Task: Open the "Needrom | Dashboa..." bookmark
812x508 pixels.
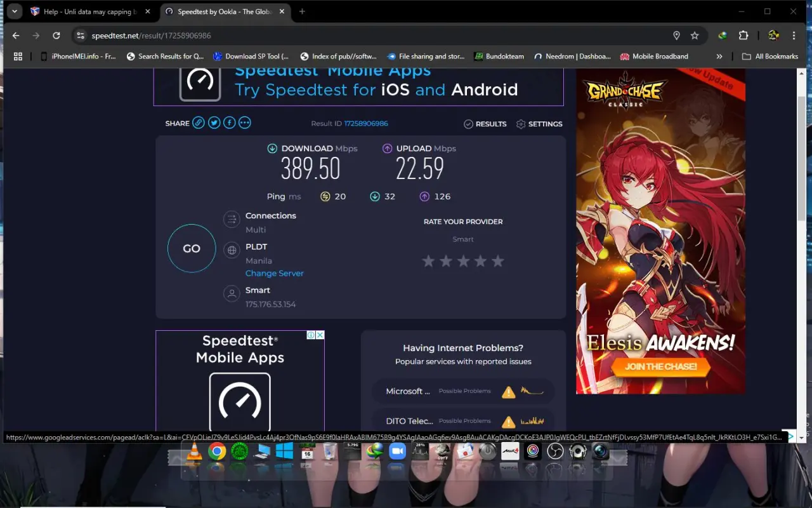Action: click(x=572, y=56)
